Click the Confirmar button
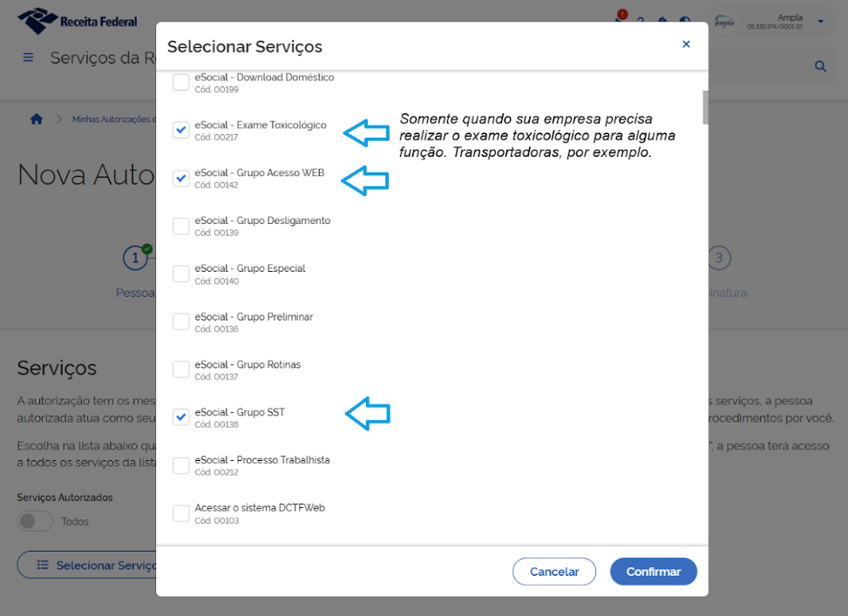 tap(654, 572)
